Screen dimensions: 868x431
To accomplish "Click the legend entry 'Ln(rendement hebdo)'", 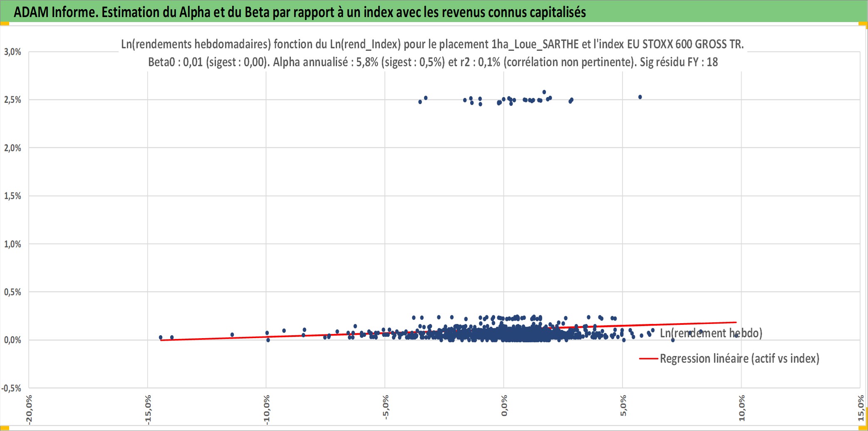I will pyautogui.click(x=711, y=333).
